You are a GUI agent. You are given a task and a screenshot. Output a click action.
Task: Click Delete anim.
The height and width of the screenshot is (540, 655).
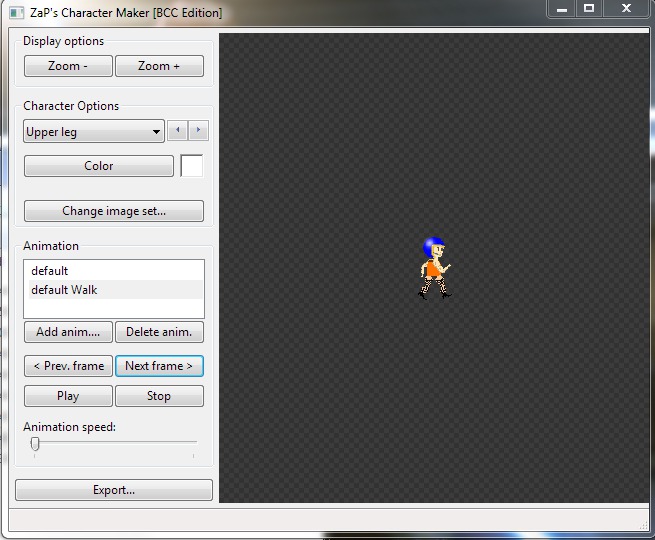pos(159,332)
